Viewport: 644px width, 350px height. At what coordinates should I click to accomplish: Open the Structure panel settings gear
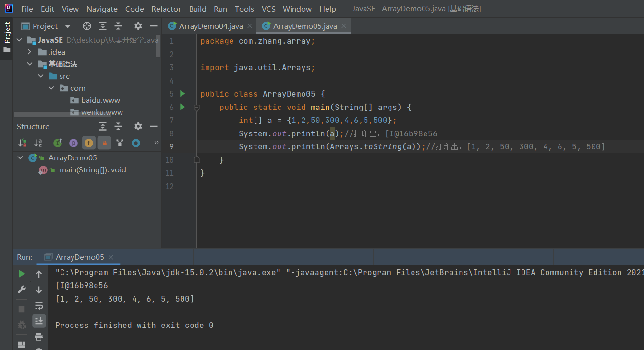pos(138,126)
